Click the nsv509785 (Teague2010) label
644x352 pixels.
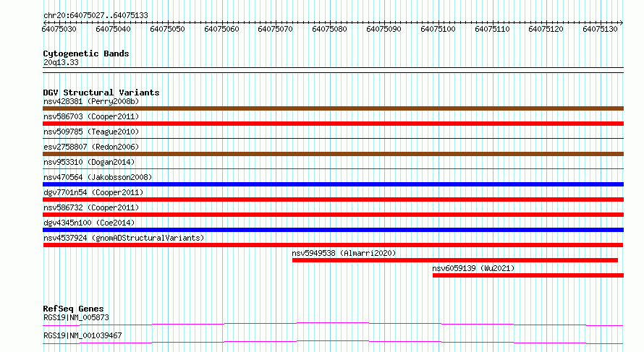coord(91,132)
